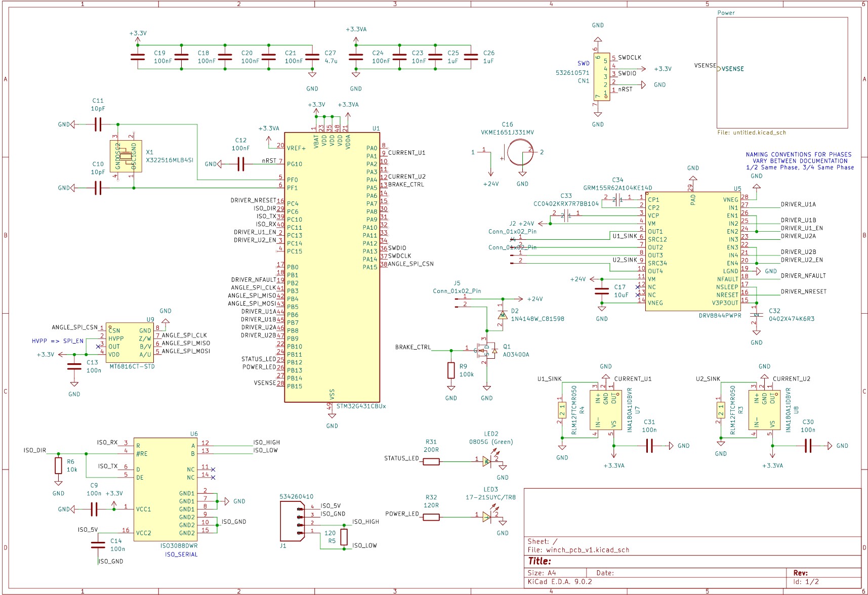Click the ISO_5V label at J1
Screen dimensions: 868x595
pos(330,506)
